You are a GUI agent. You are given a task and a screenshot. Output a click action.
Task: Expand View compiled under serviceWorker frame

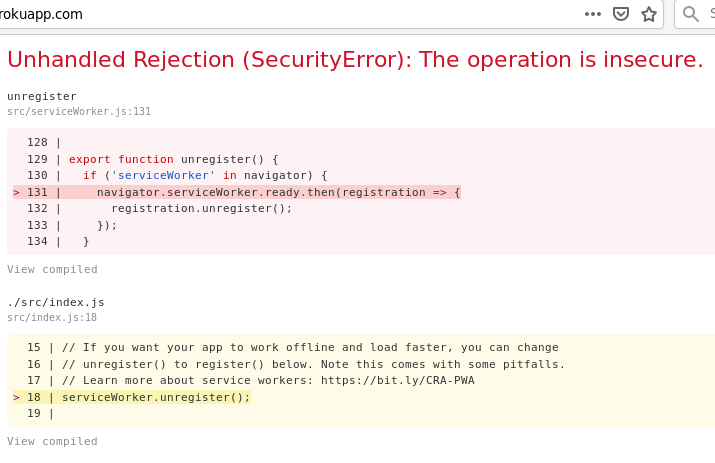pos(52,269)
